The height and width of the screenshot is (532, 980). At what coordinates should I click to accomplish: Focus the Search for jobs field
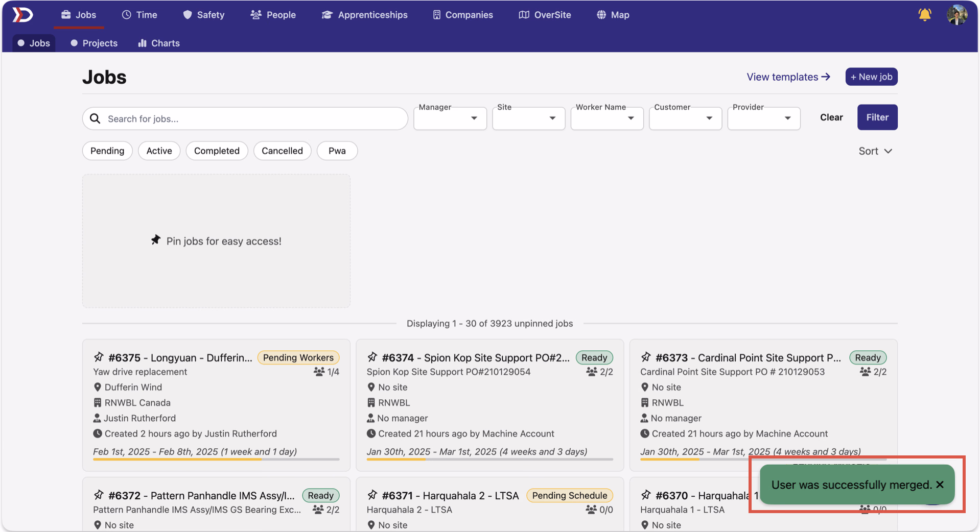245,118
